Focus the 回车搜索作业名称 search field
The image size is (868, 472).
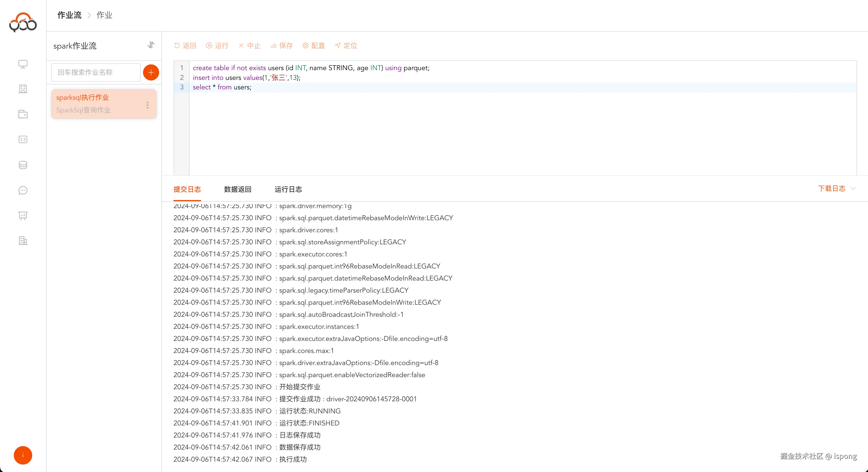96,72
